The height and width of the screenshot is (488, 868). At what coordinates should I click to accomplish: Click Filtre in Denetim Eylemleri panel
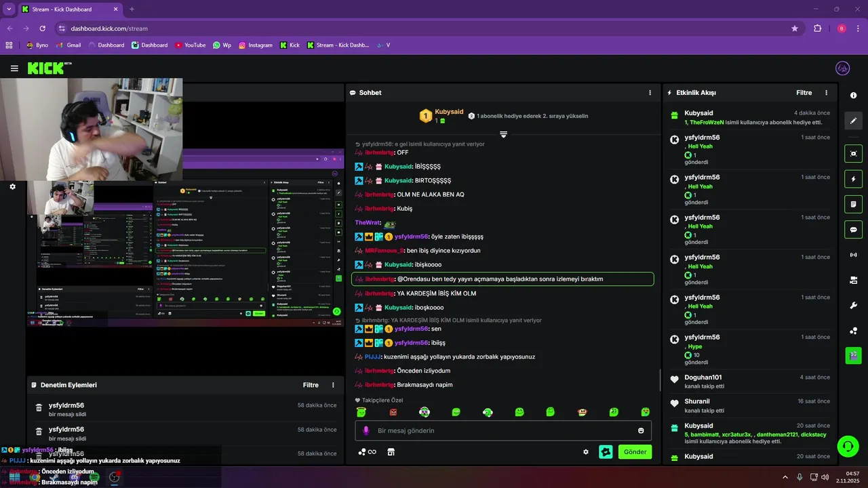tap(311, 385)
